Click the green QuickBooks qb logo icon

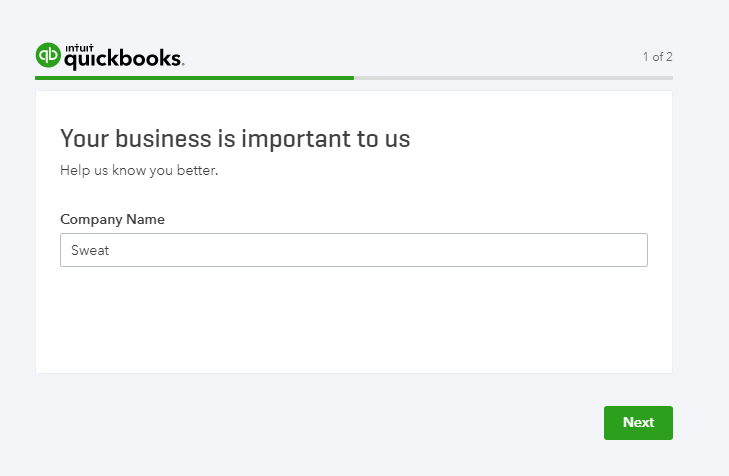click(x=48, y=55)
